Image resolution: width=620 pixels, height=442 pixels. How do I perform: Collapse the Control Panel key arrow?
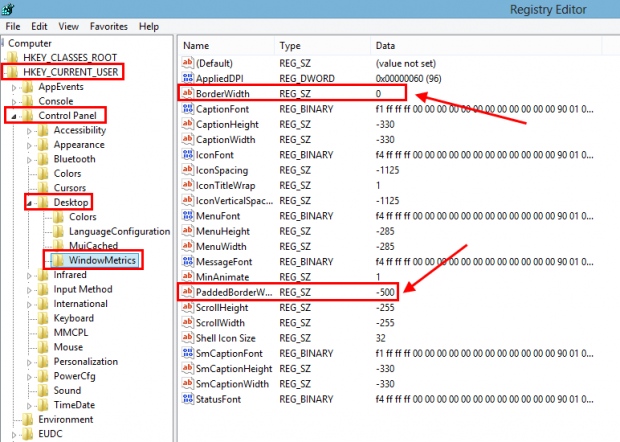tap(14, 116)
